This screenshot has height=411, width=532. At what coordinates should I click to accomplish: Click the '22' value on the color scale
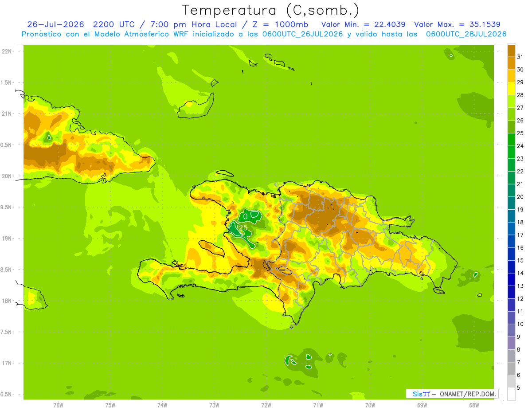tap(520, 171)
